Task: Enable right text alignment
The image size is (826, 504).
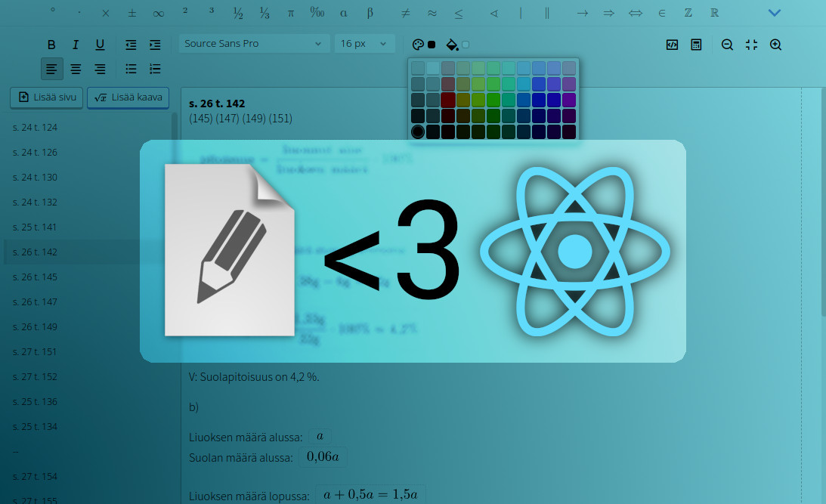Action: (x=100, y=69)
